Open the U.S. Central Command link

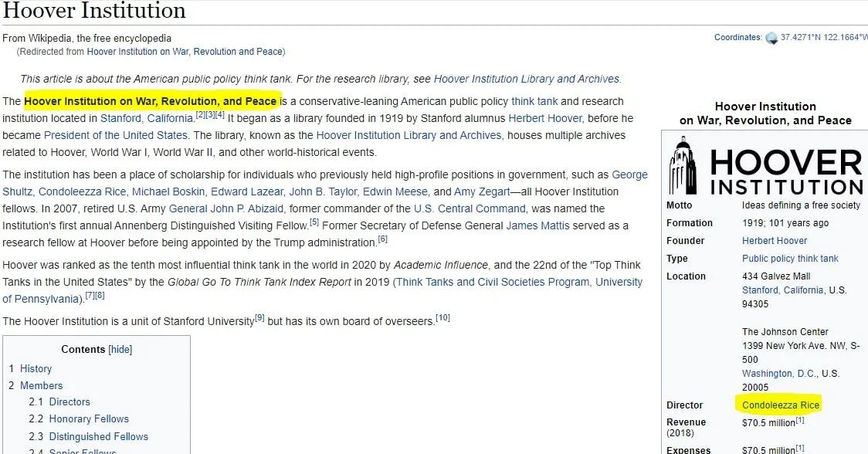pos(470,208)
